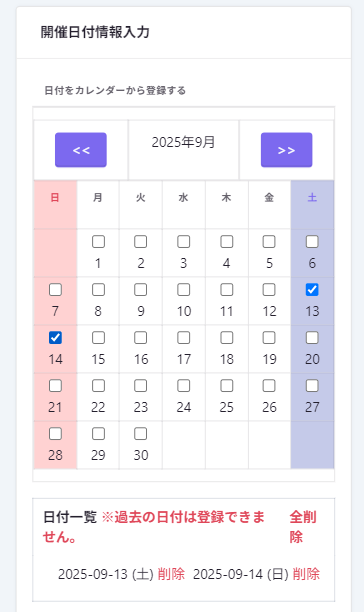Viewport: 364px width, 612px height.
Task: Uncheck the September 14 checkbox
Action: point(55,338)
